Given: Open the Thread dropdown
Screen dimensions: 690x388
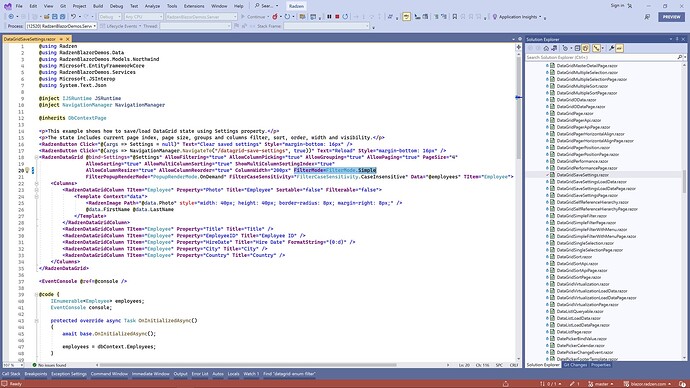Looking at the screenshot, I should click(195, 26).
